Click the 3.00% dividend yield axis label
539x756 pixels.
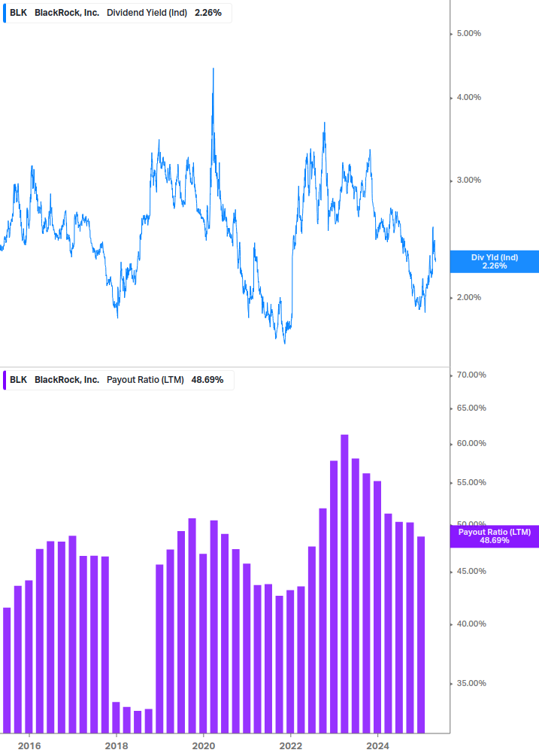click(468, 181)
